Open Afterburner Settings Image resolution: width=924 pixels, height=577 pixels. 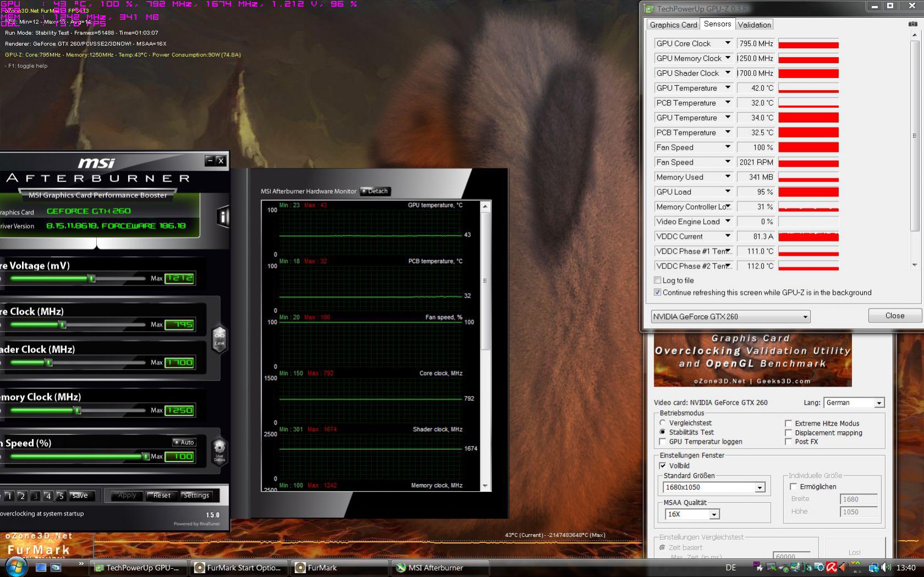[196, 496]
